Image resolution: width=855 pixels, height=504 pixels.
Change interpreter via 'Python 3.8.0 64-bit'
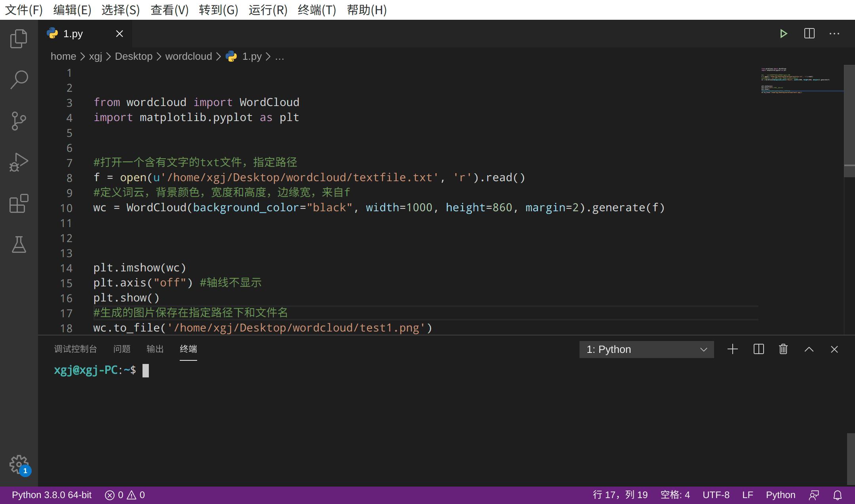point(51,495)
